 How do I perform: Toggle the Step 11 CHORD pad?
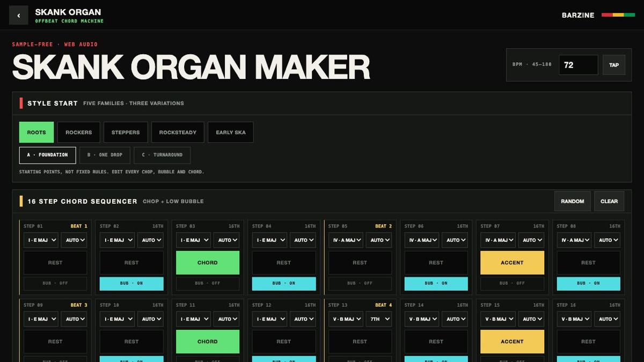point(208,342)
